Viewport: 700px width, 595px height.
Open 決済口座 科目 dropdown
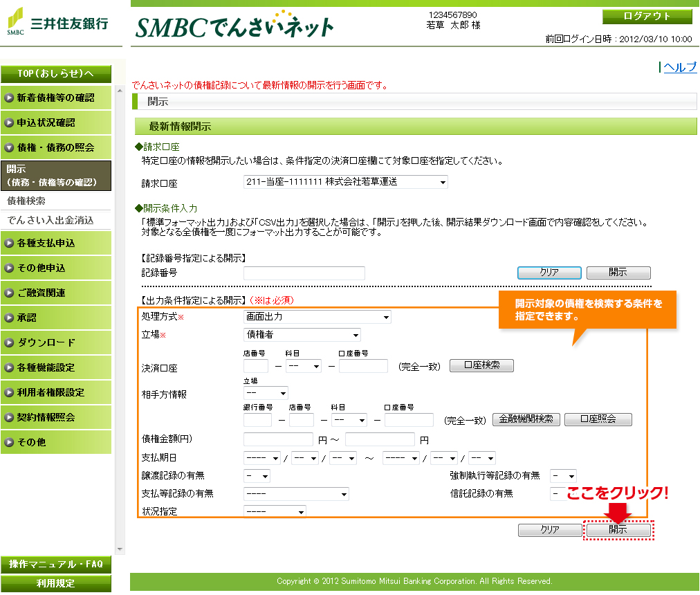coord(304,366)
